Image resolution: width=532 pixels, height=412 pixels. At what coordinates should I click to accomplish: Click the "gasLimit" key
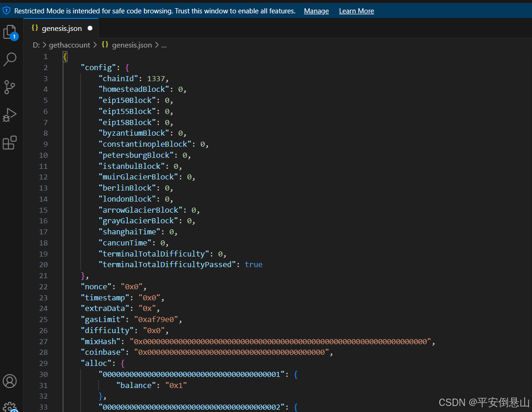pyautogui.click(x=103, y=319)
